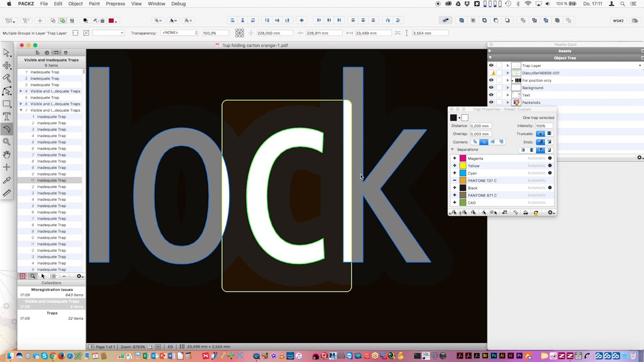This screenshot has height=362, width=644.
Task: Click the gear icon in QA panel header
Action: [65, 52]
